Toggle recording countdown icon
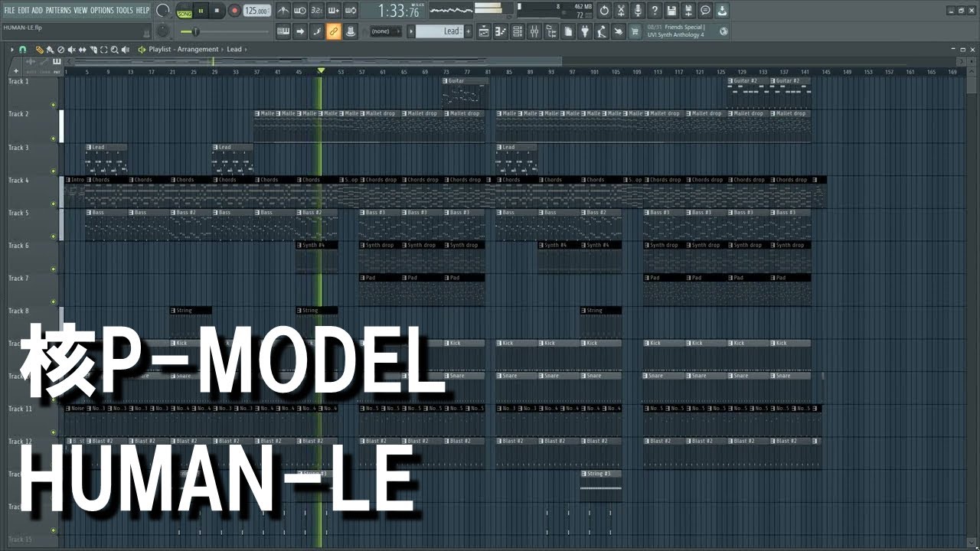 tap(317, 11)
